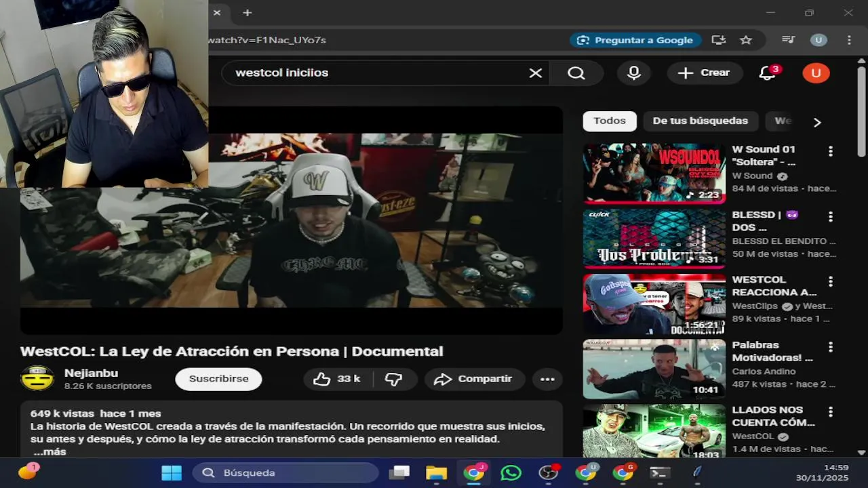Bookmark this page with the star icon
Image resolution: width=868 pixels, height=488 pixels.
(x=746, y=40)
